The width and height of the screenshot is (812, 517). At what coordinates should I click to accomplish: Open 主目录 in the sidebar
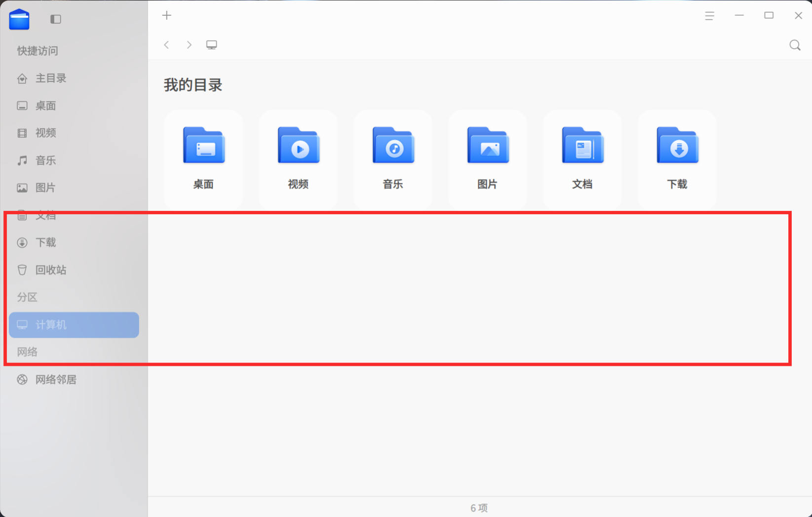74,78
